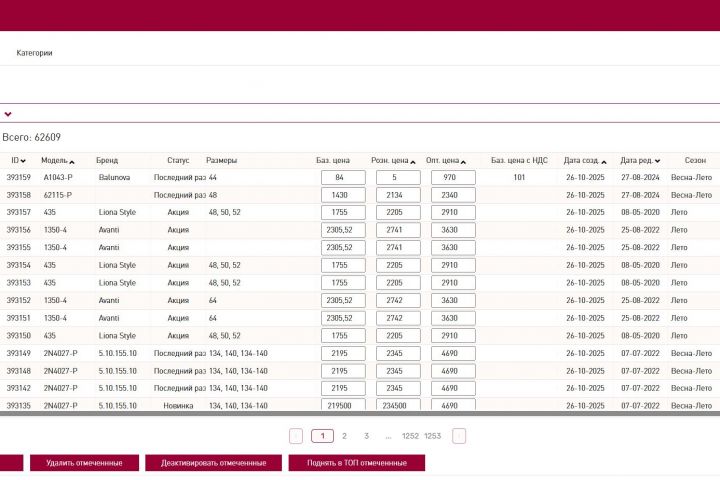Select ID cell 393142
This screenshot has width=720, height=480.
[18, 388]
